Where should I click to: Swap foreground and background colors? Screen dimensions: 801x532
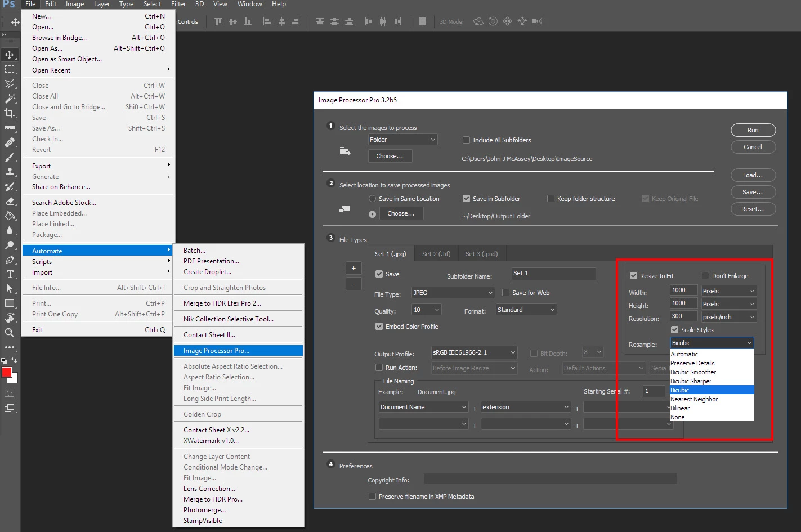click(14, 360)
